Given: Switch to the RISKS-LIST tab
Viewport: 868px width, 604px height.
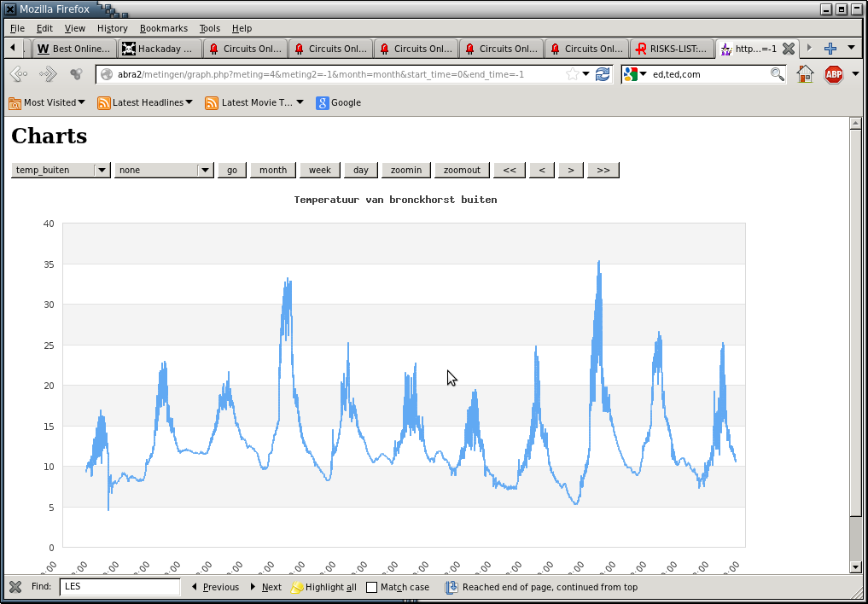Looking at the screenshot, I should [x=672, y=49].
